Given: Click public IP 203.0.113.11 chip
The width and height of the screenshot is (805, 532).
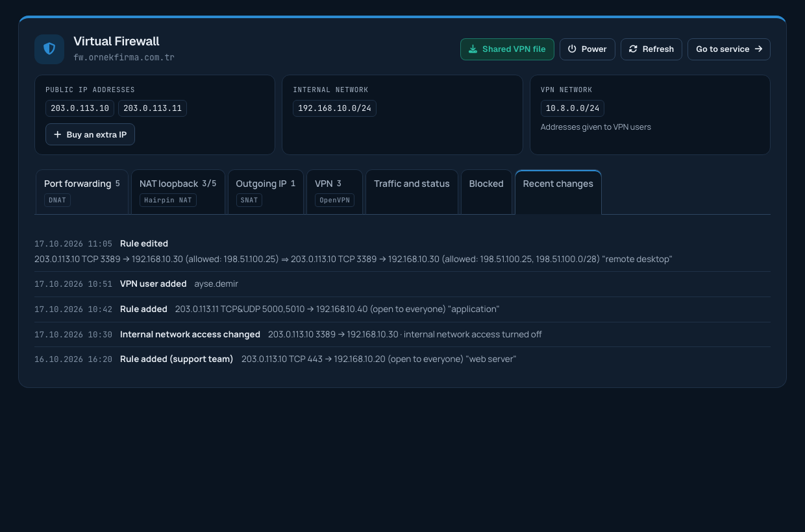Looking at the screenshot, I should click(153, 108).
